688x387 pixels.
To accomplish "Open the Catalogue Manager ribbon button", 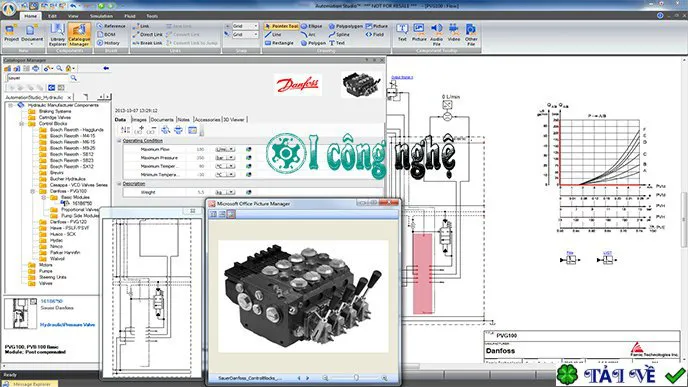I will coord(79,35).
